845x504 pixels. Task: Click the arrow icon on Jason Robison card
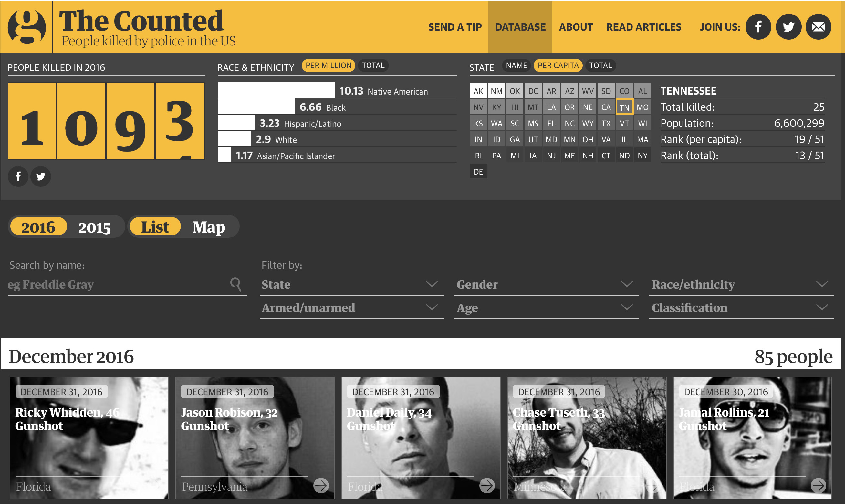[x=320, y=485]
